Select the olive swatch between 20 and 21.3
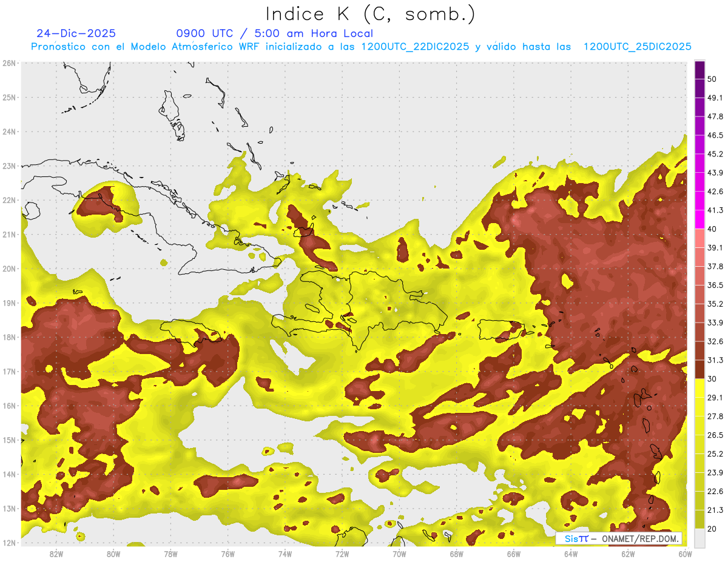 699,519
